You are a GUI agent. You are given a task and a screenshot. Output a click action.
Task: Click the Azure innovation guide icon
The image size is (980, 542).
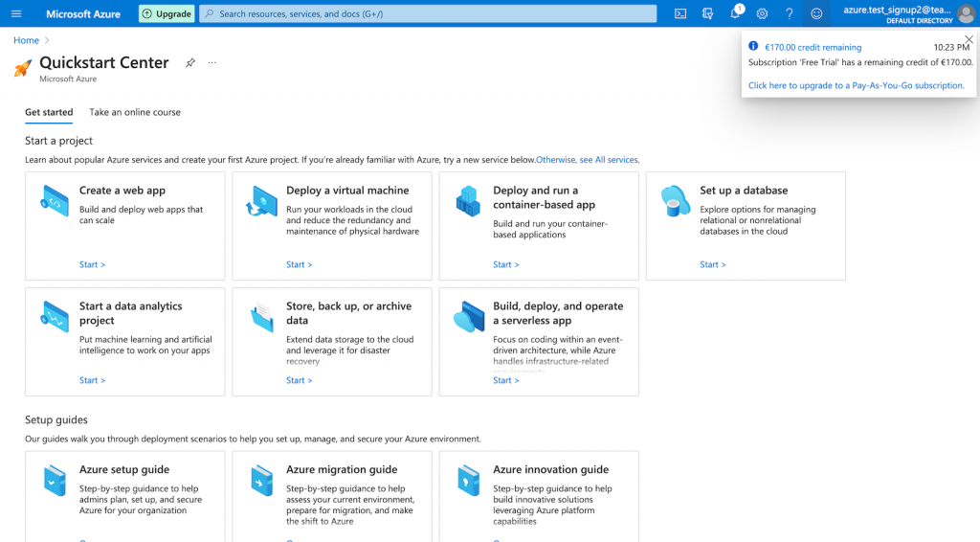click(x=468, y=480)
